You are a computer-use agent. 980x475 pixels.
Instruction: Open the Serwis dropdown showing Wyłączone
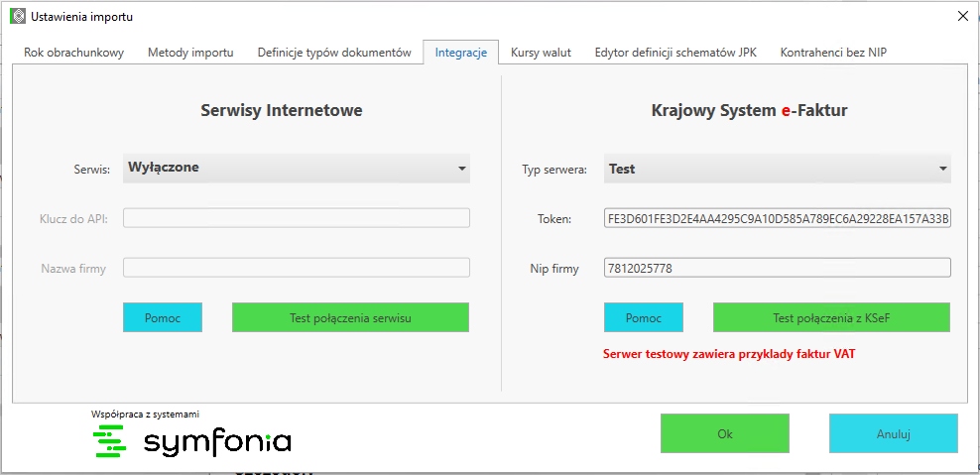point(297,169)
